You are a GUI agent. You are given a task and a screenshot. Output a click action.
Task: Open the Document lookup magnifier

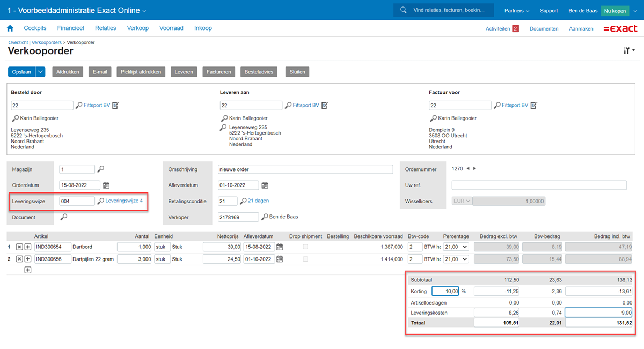click(64, 217)
